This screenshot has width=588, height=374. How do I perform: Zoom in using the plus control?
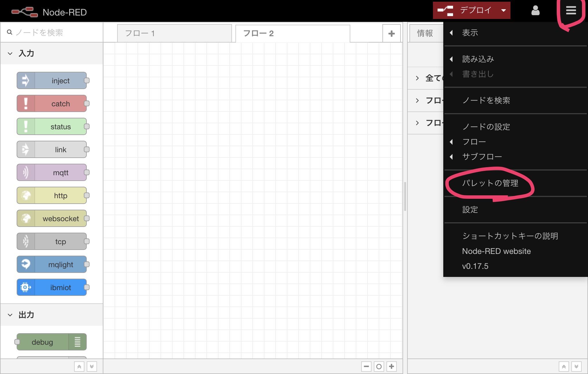(392, 366)
